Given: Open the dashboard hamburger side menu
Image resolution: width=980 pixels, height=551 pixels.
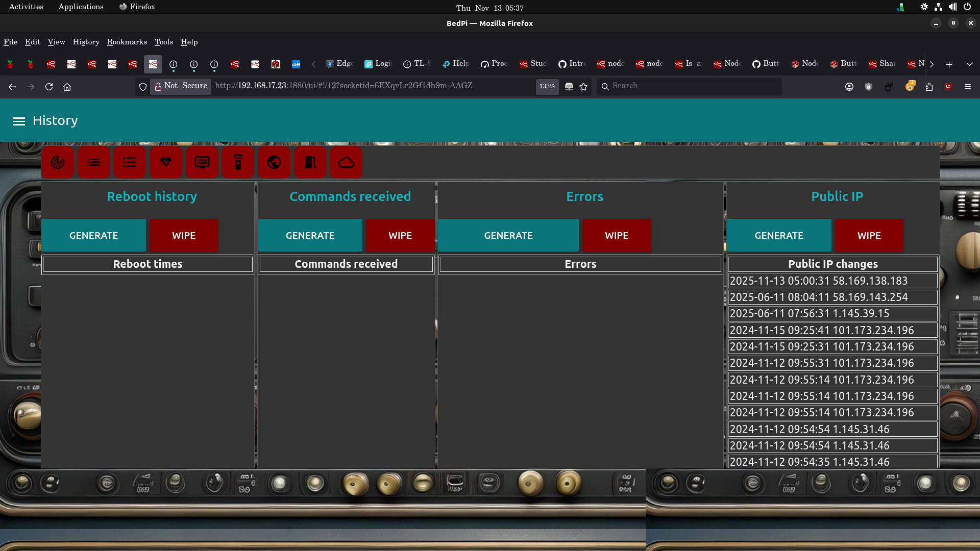Looking at the screenshot, I should 19,121.
